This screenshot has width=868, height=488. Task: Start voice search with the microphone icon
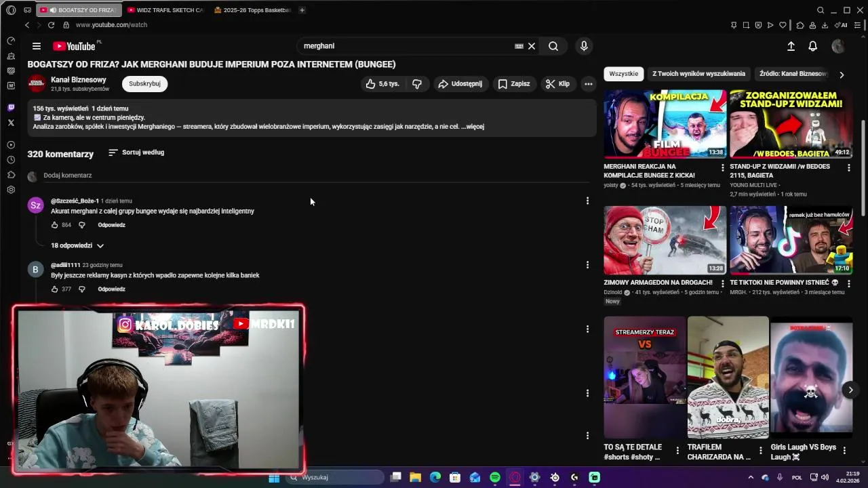point(584,46)
